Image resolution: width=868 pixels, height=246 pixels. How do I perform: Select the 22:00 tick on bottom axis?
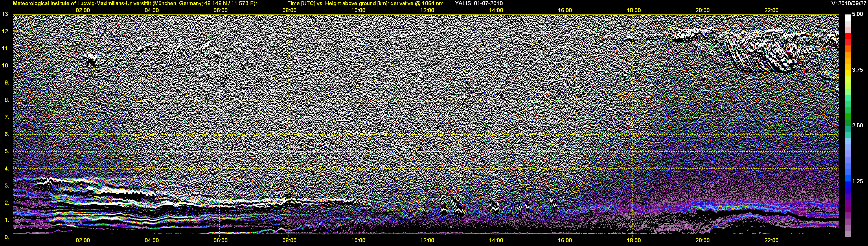click(x=771, y=240)
